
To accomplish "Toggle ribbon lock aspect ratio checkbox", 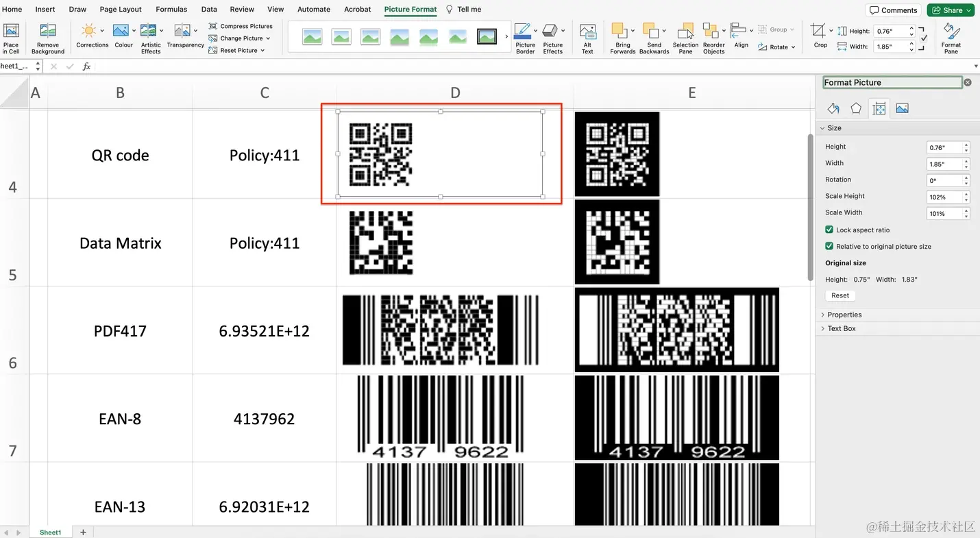I will [x=924, y=38].
